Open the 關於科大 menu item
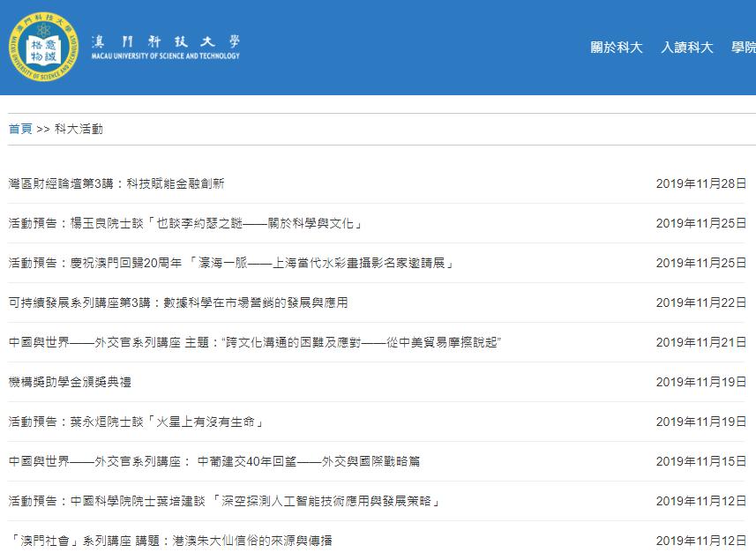Image resolution: width=756 pixels, height=560 pixels. (617, 49)
